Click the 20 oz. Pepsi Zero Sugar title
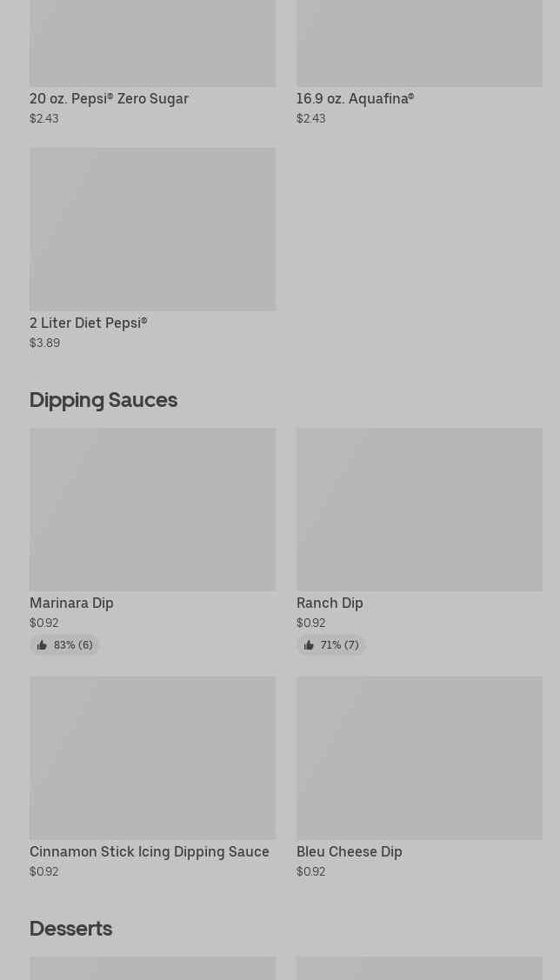Image resolution: width=560 pixels, height=980 pixels. [109, 98]
